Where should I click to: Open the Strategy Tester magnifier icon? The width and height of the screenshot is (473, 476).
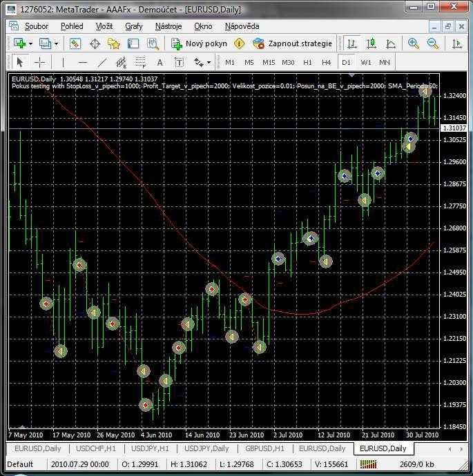coord(153,43)
